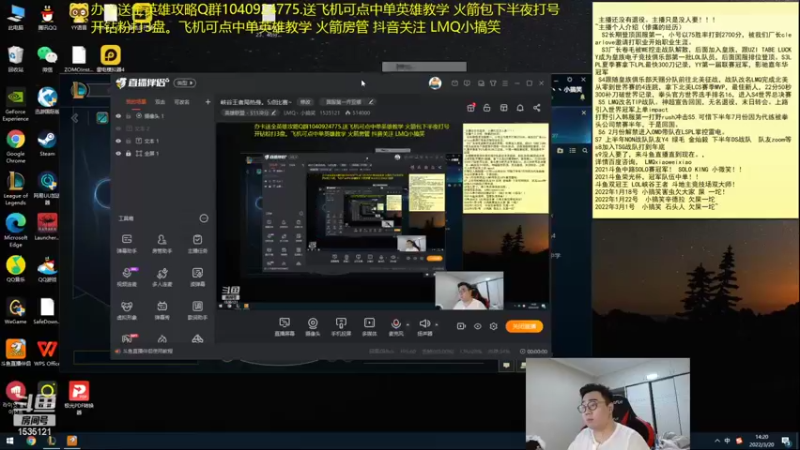Collapse the 工具箱 toolbox panel
This screenshot has width=800, height=450.
pos(204,218)
